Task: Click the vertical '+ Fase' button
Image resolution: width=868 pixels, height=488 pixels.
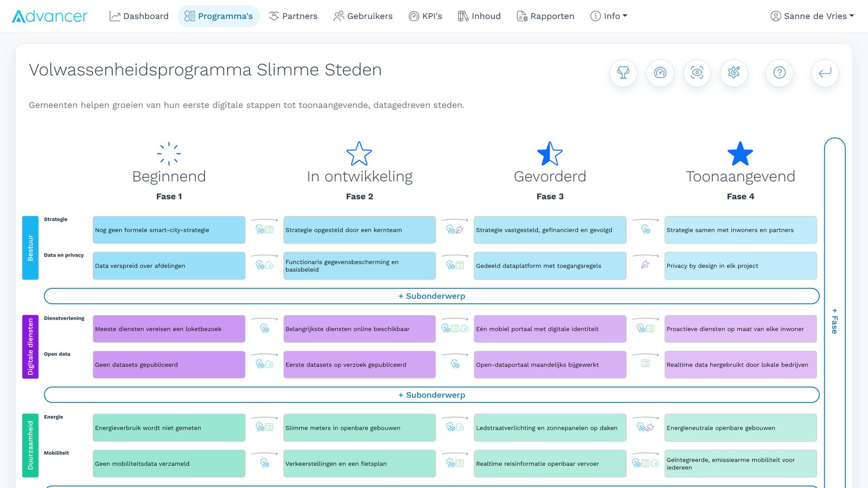Action: [x=835, y=320]
